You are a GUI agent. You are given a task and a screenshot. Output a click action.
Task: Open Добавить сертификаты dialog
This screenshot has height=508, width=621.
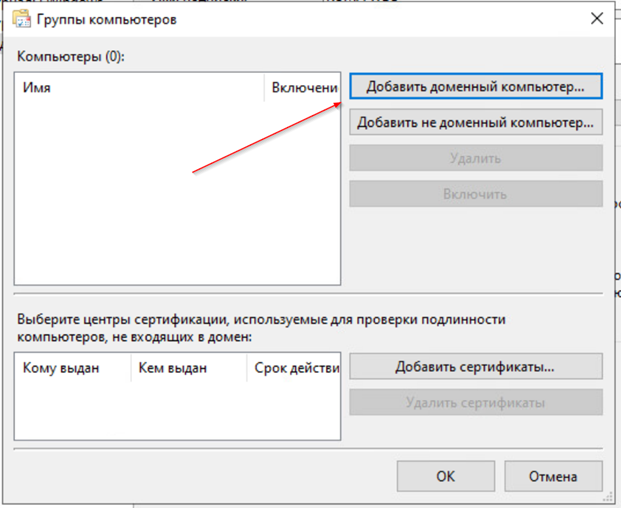coord(475,367)
